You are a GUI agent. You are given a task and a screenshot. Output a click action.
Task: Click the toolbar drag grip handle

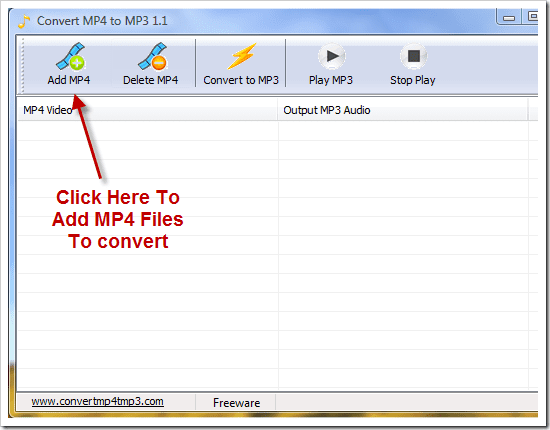[x=22, y=65]
